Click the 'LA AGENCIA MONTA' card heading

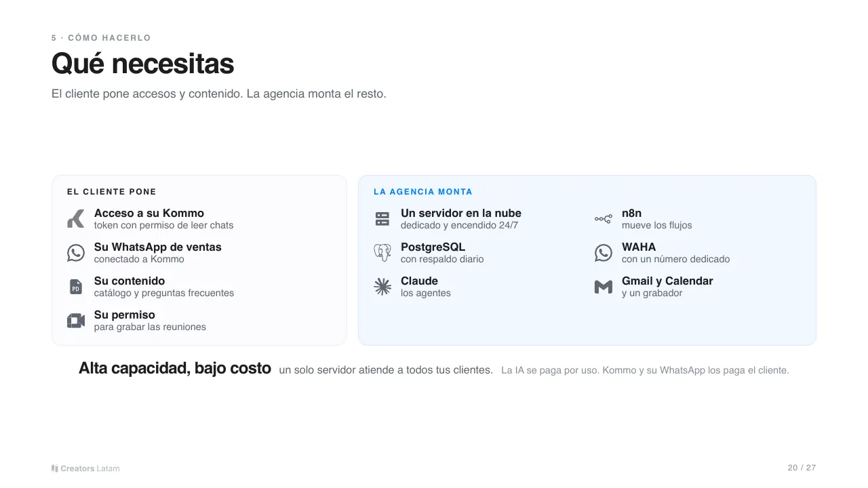pyautogui.click(x=423, y=192)
